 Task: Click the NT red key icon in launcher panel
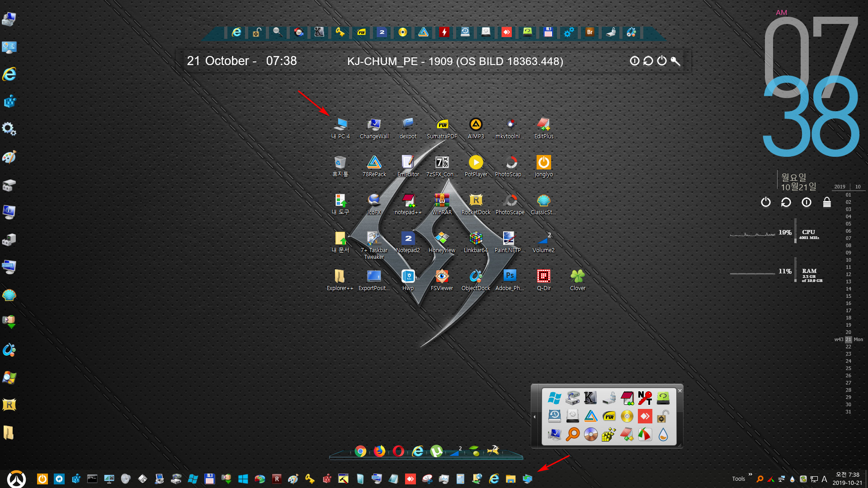click(x=645, y=398)
